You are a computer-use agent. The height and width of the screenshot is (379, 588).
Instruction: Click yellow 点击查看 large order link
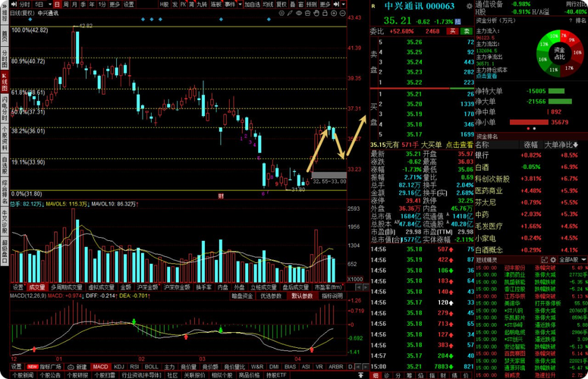point(459,145)
